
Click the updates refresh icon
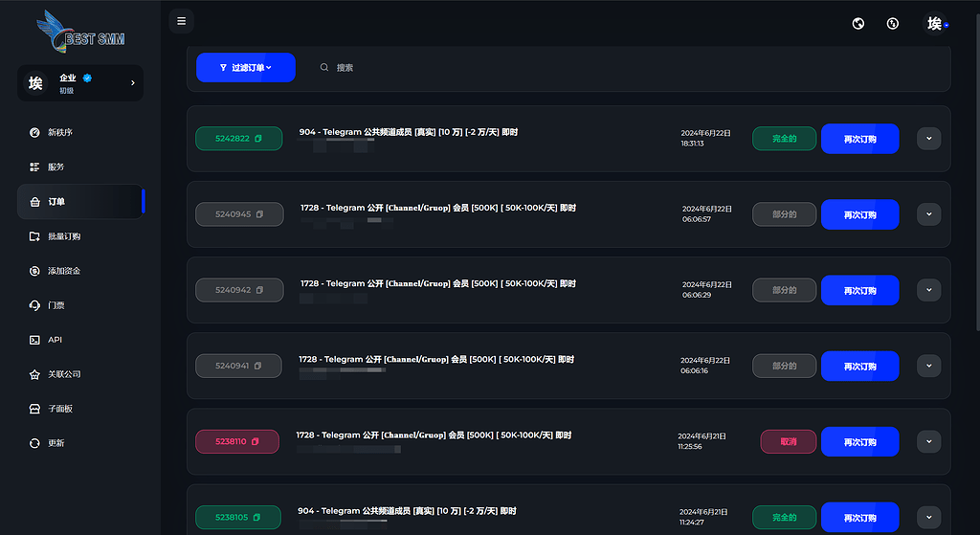coord(34,443)
